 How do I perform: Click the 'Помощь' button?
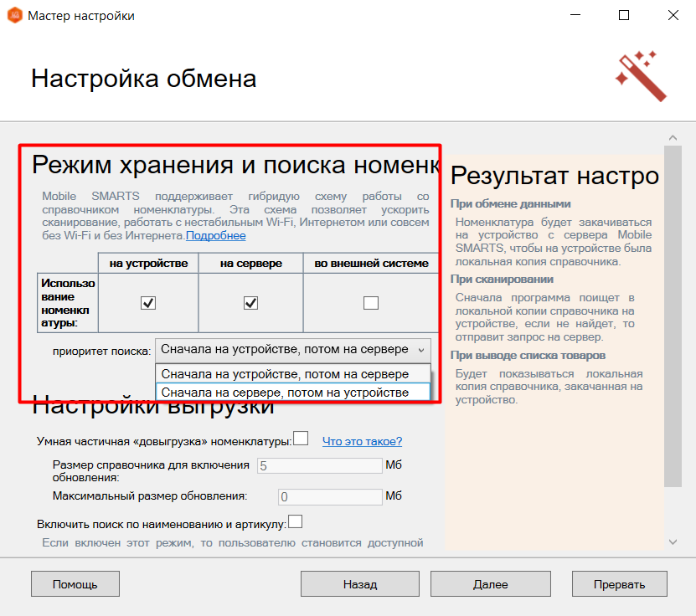click(x=75, y=584)
